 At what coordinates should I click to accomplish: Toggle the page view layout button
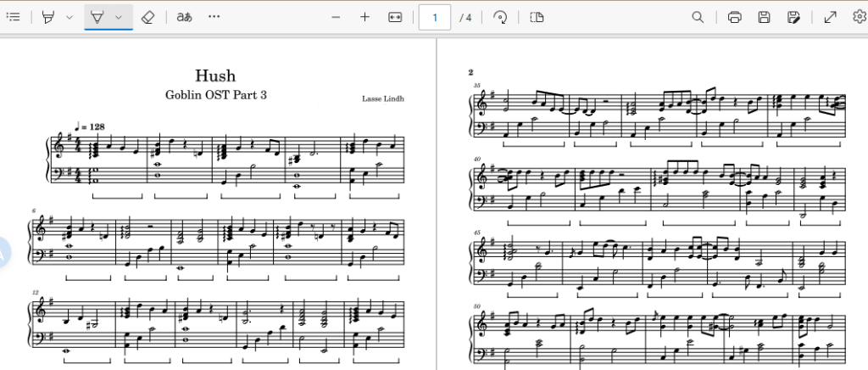[x=537, y=17]
